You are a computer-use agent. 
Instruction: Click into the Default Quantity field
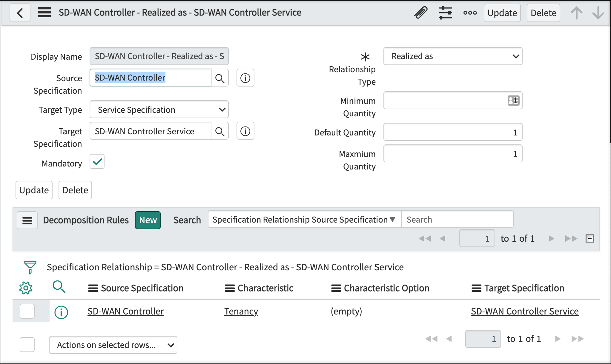click(x=453, y=132)
